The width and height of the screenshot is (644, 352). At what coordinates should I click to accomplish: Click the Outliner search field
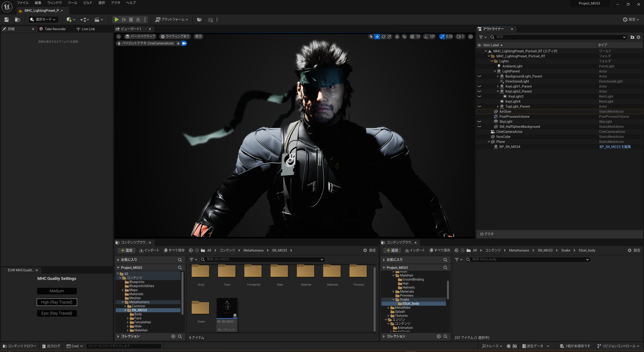click(x=558, y=37)
